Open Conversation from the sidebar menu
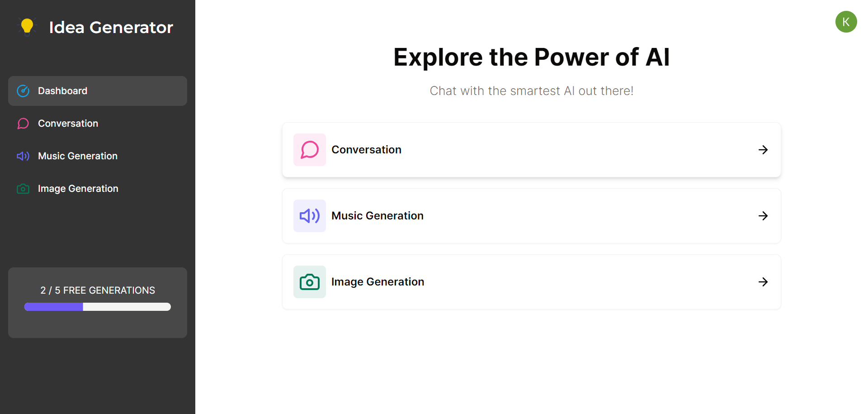 point(68,124)
